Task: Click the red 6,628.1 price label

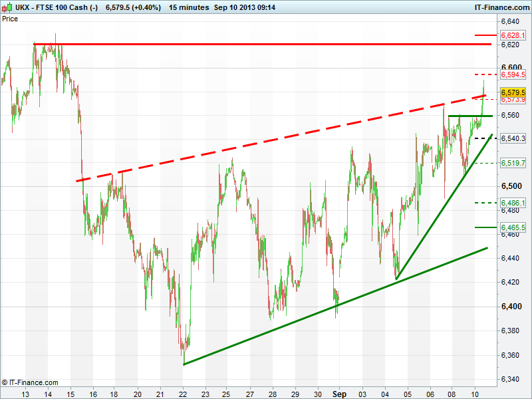Action: point(513,35)
